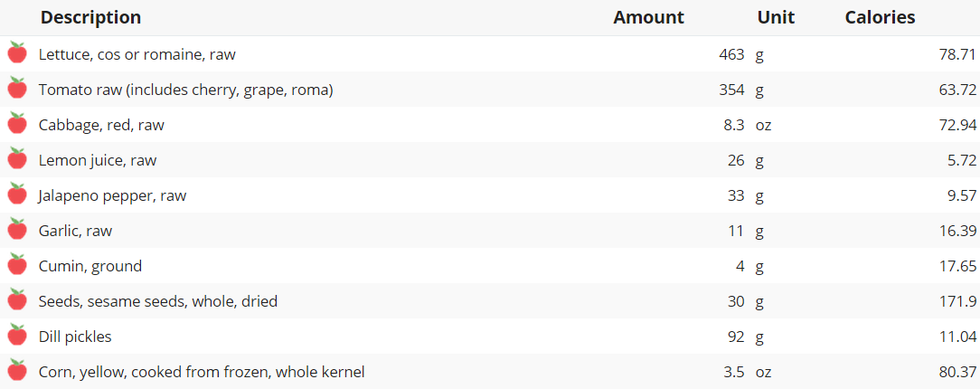Sort by the Calories column header
980x389 pixels.
880,17
